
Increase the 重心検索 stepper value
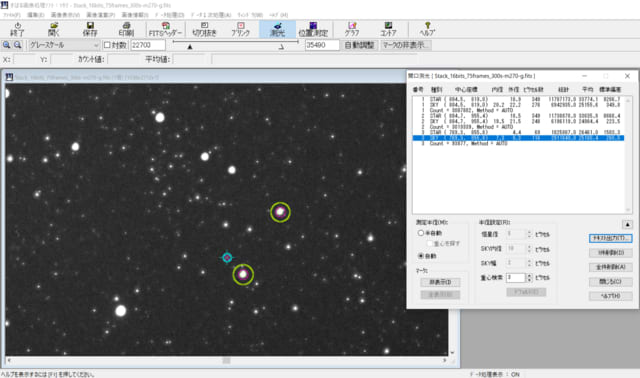tap(529, 276)
